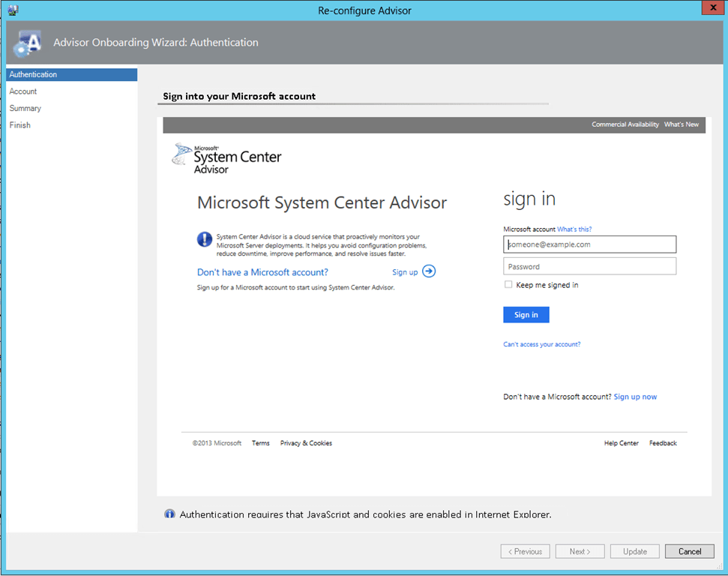Screen dimensions: 728x576
Task: Focus the Microsoft account email field
Action: coord(589,244)
